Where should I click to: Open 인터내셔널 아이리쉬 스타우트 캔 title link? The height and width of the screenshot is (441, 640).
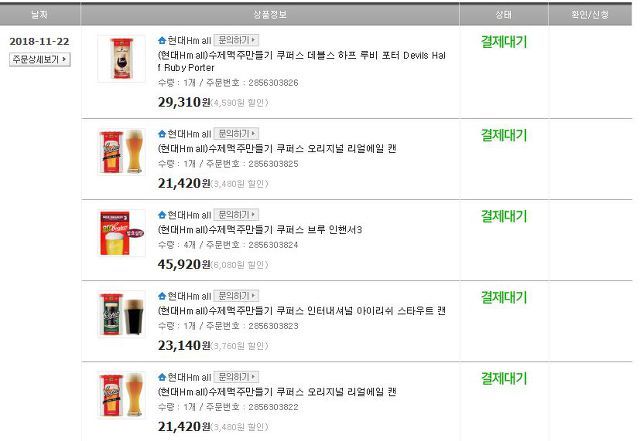tap(302, 311)
